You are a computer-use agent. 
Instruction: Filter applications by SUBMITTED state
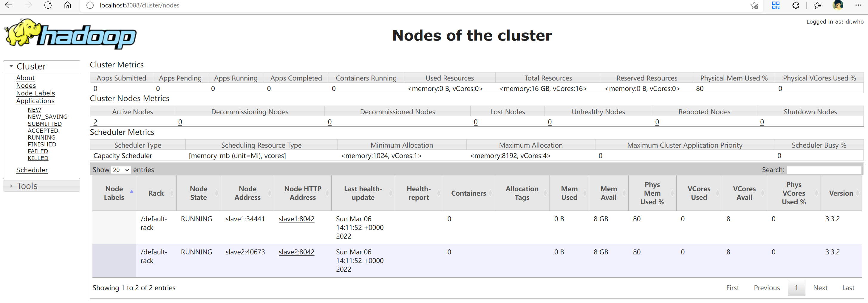point(45,124)
